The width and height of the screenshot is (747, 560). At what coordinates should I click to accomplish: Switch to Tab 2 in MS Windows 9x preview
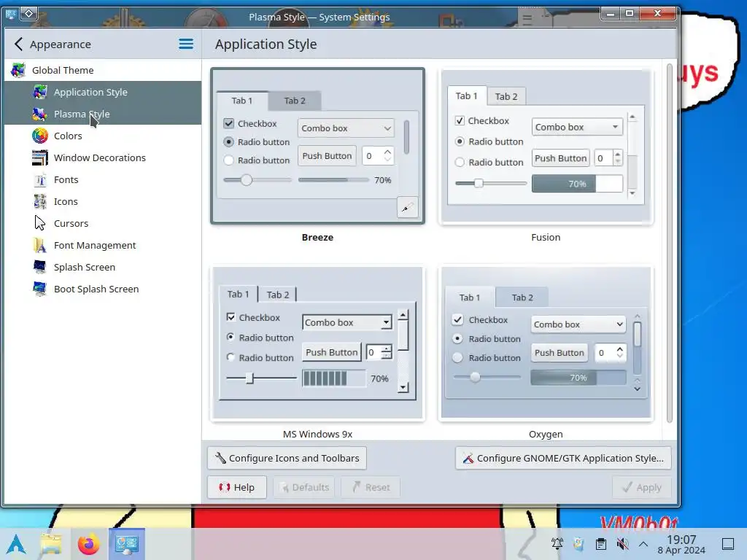click(x=278, y=295)
